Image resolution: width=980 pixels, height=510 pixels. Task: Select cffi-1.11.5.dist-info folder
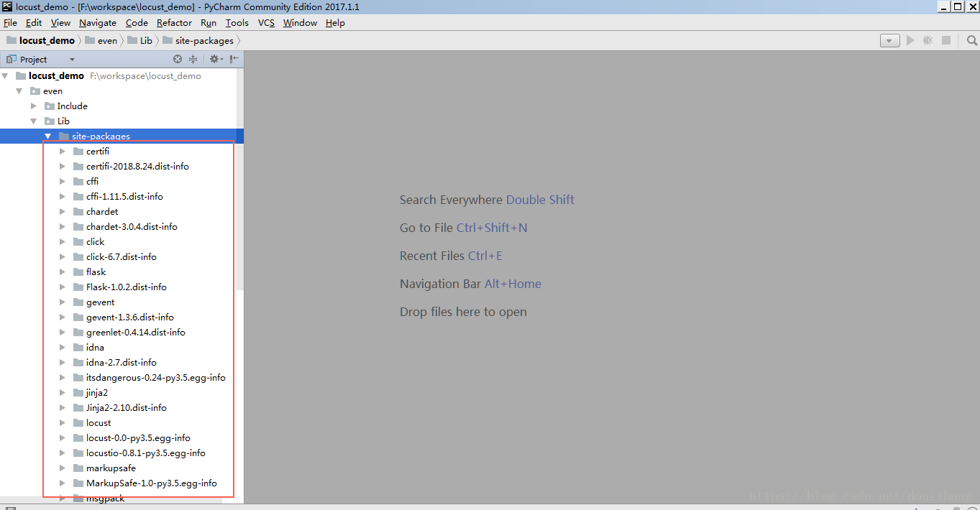124,197
